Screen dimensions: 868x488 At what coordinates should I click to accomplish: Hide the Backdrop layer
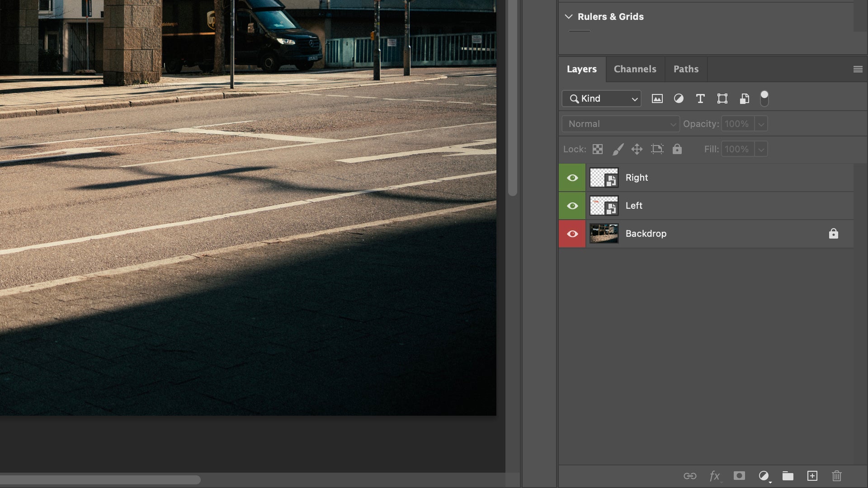pyautogui.click(x=572, y=234)
